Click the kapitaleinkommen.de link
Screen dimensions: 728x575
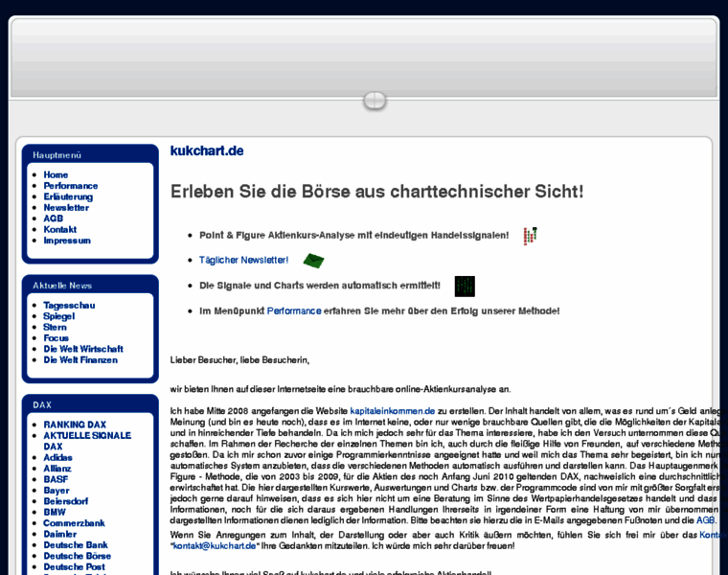pos(392,410)
